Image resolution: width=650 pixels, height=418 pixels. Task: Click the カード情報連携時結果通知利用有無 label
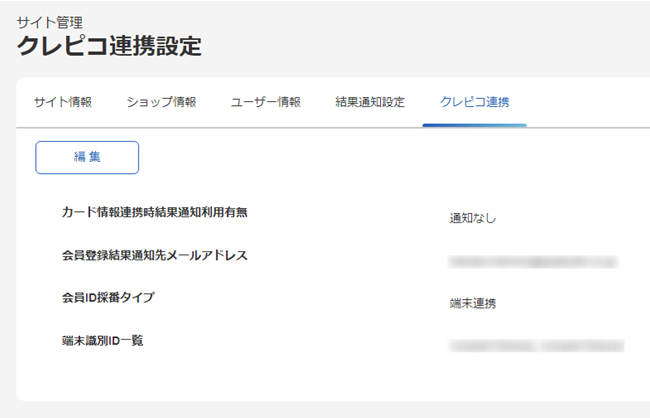(x=155, y=212)
